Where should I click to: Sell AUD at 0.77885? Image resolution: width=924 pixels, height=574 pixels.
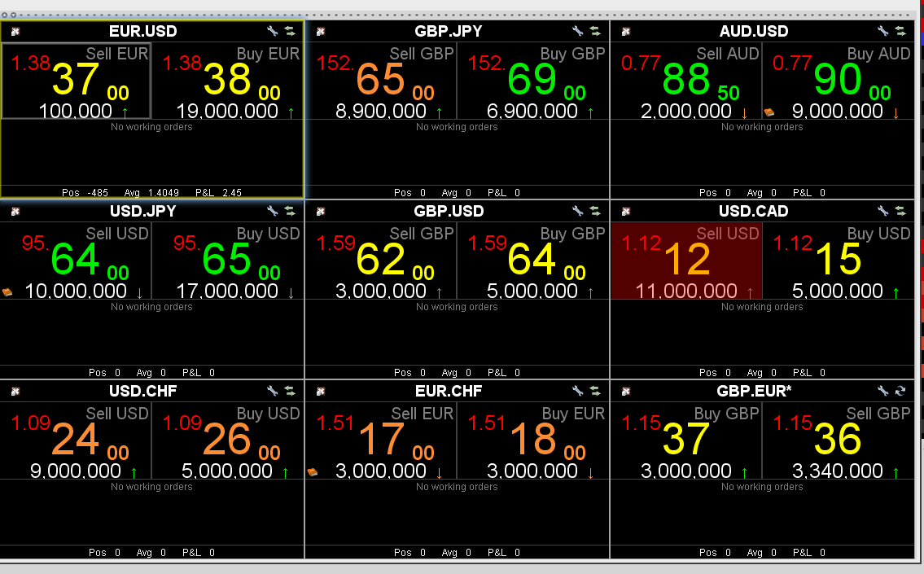[686, 81]
